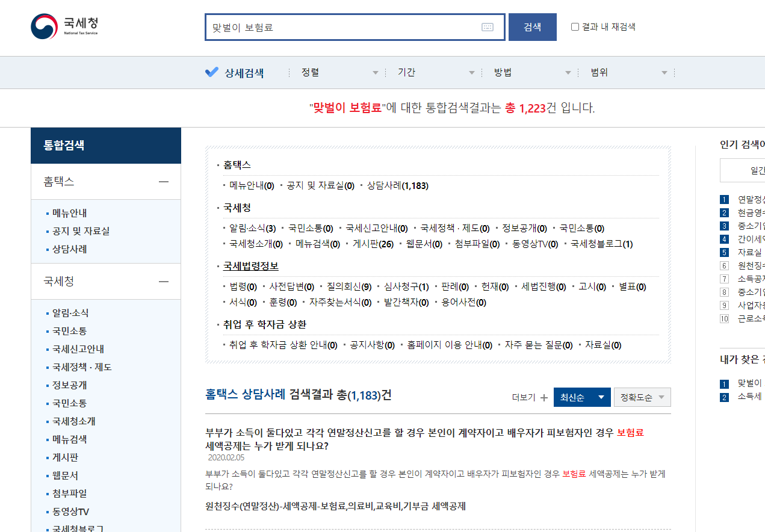Open 심사청구(1) result category link
This screenshot has width=765, height=532.
tap(406, 287)
